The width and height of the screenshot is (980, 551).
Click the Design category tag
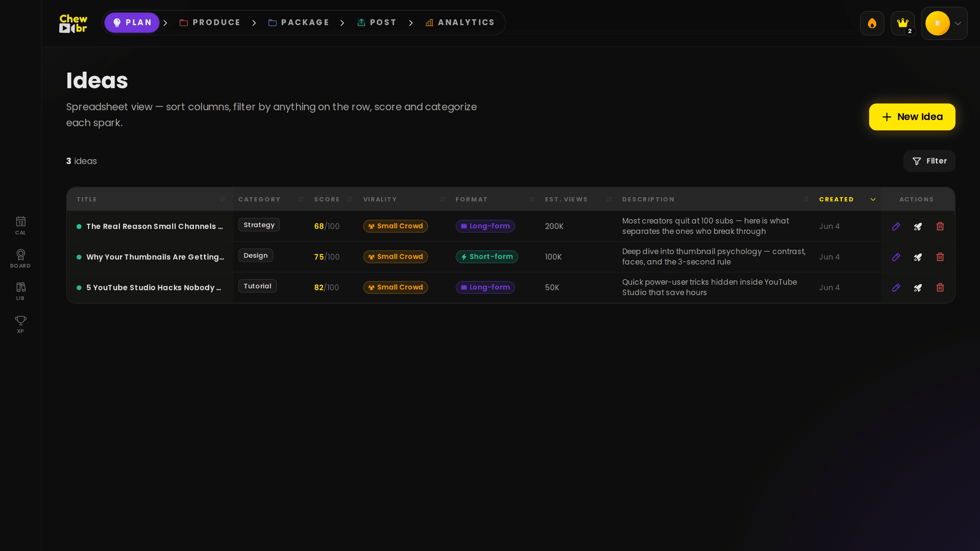[x=256, y=255]
